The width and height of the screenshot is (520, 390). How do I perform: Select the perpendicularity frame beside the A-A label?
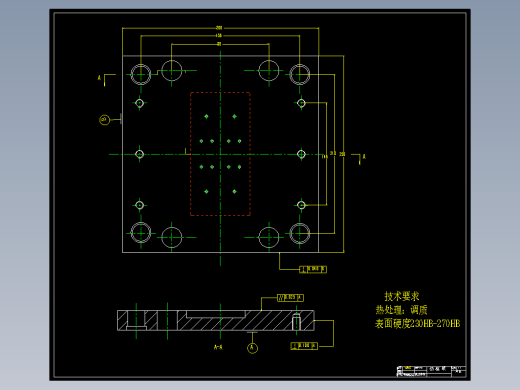coord(304,346)
